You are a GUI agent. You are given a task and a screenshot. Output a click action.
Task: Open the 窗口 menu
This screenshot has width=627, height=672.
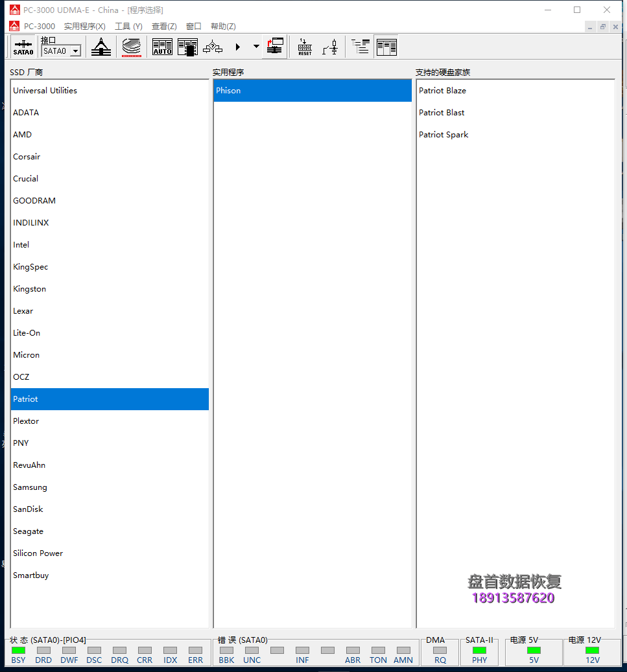pos(194,27)
